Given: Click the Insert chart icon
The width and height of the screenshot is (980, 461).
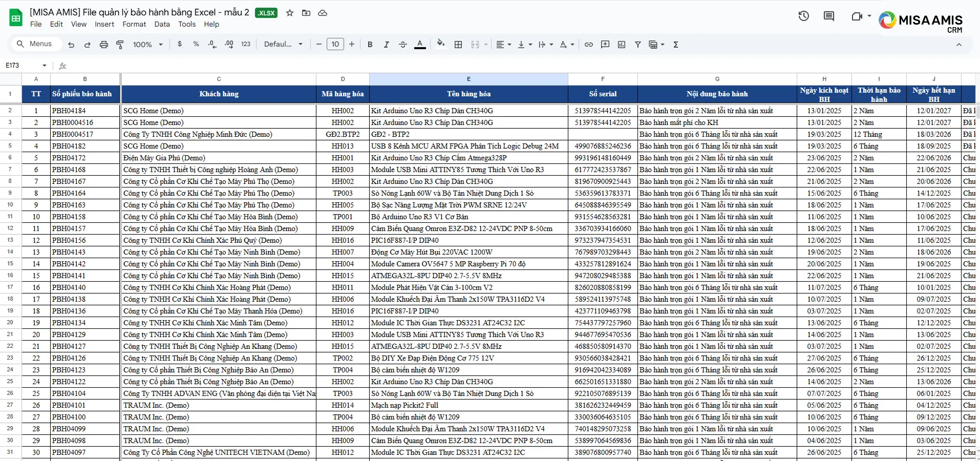Looking at the screenshot, I should (622, 45).
